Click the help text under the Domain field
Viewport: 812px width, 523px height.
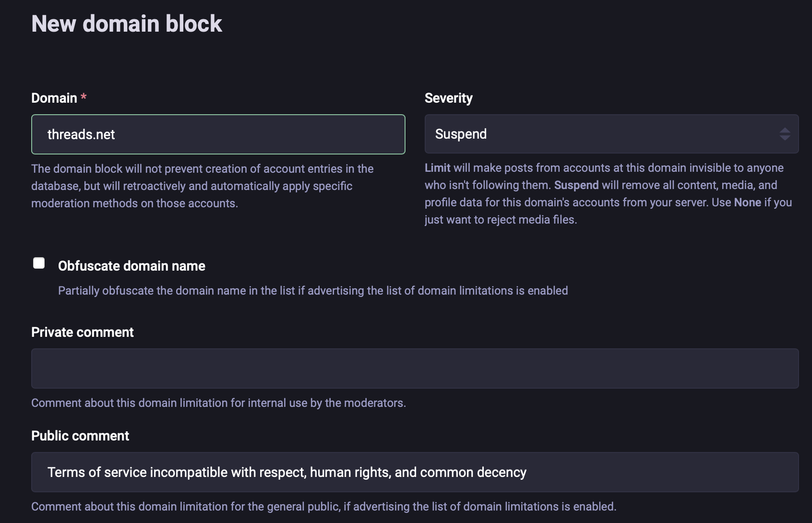[203, 186]
